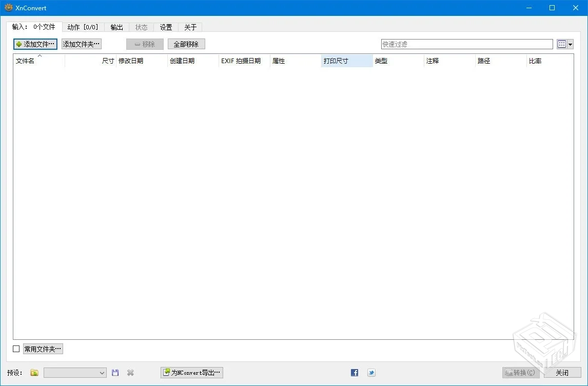Click the 添加文件夹 add folder button

(81, 44)
